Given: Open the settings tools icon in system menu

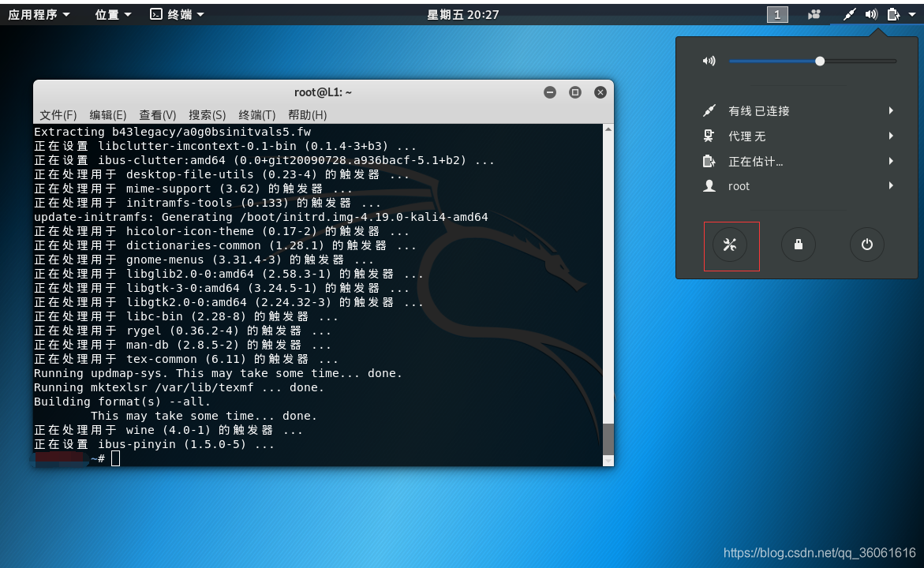Looking at the screenshot, I should coord(730,245).
